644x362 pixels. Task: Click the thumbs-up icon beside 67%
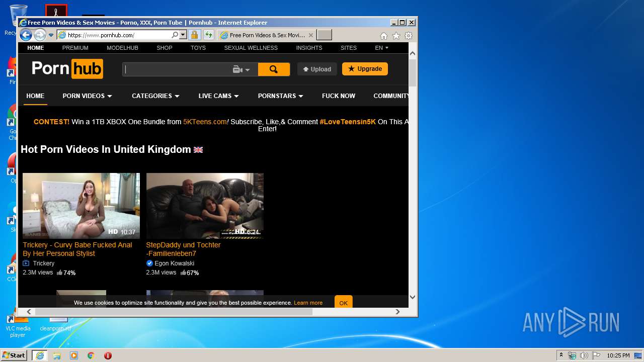183,273
